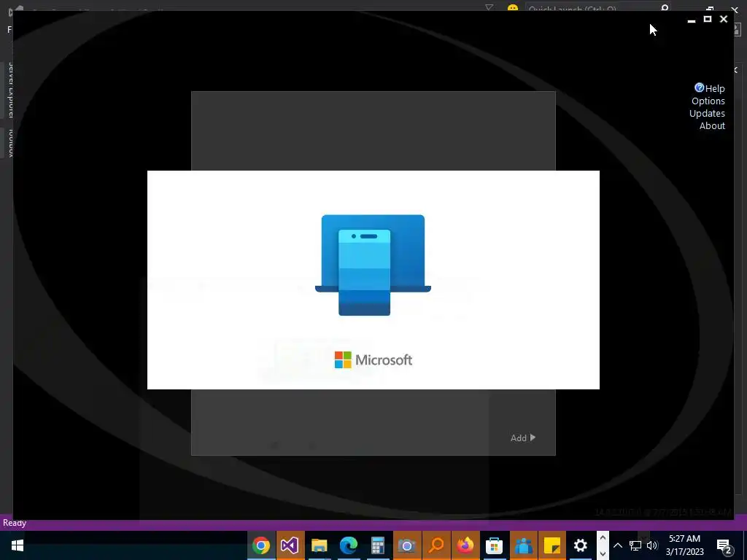Open Calculator from taskbar
This screenshot has height=560, width=747.
[x=378, y=545]
